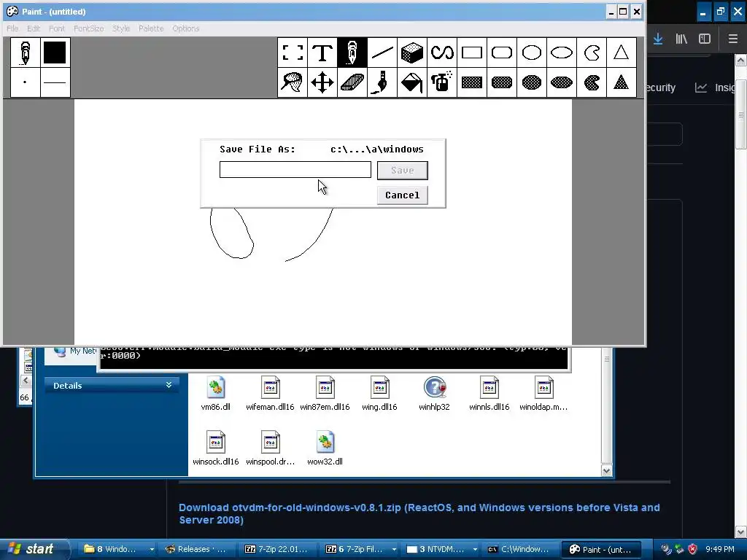Image resolution: width=747 pixels, height=560 pixels.
Task: Open the FontSize menu in Paint
Action: (88, 28)
